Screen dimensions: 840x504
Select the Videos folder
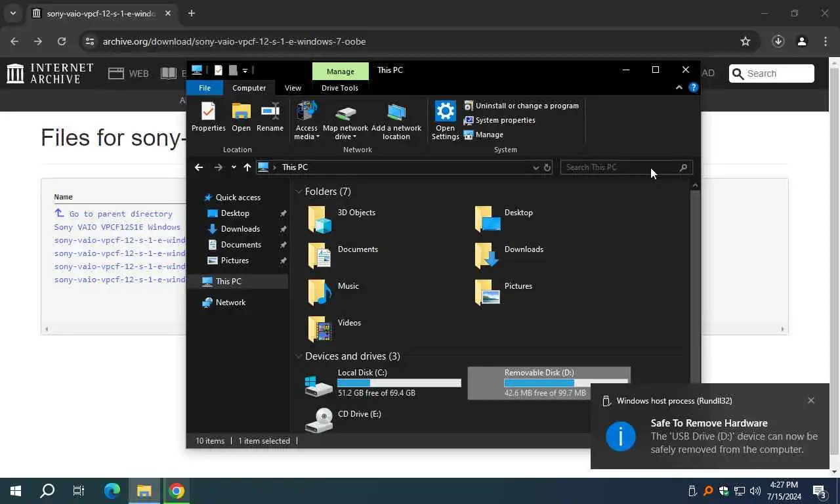pyautogui.click(x=335, y=329)
